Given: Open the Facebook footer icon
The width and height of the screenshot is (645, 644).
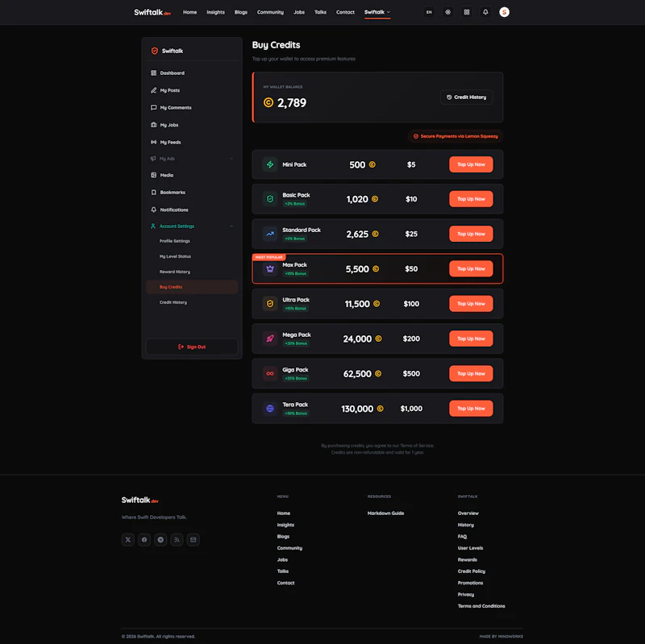Looking at the screenshot, I should pyautogui.click(x=144, y=539).
